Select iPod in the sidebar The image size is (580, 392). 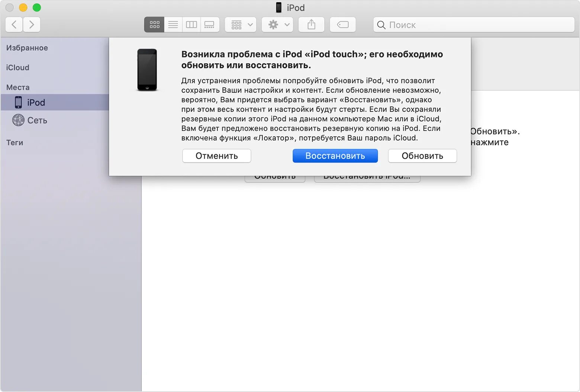coord(55,102)
